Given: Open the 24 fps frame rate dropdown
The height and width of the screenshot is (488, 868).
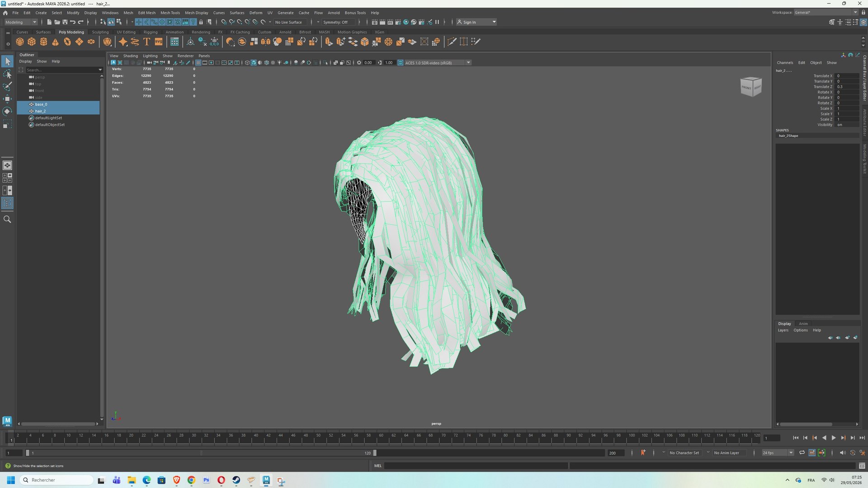Looking at the screenshot, I should [778, 453].
